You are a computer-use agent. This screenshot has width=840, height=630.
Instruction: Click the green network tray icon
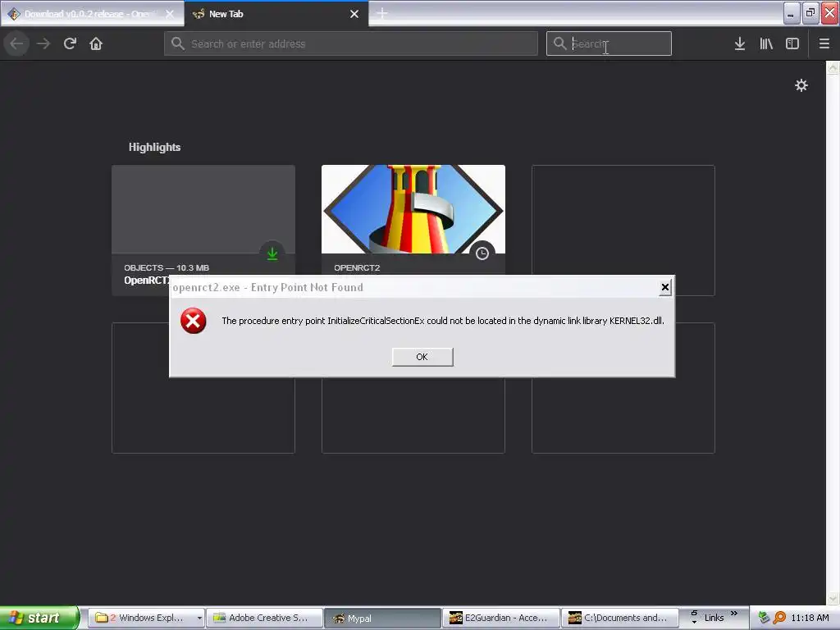[765, 618]
